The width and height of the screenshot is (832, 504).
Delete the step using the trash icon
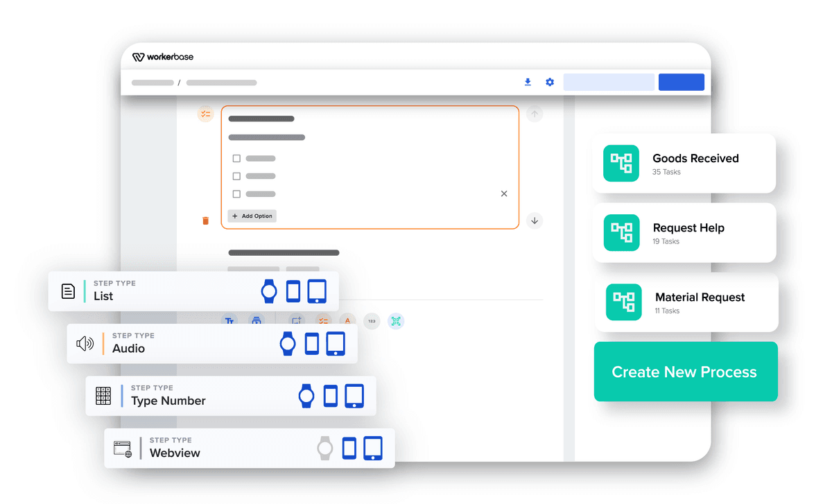(206, 220)
